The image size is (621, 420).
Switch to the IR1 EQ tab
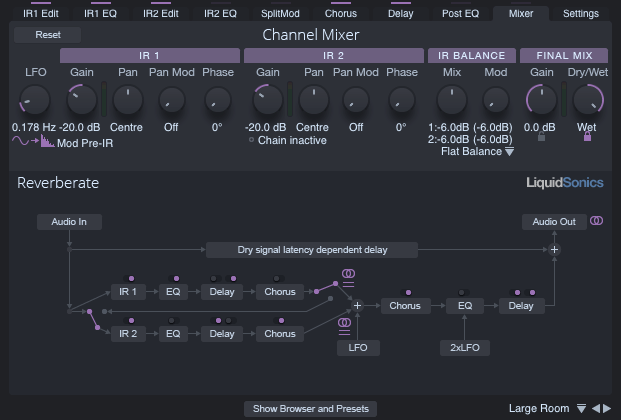click(100, 13)
